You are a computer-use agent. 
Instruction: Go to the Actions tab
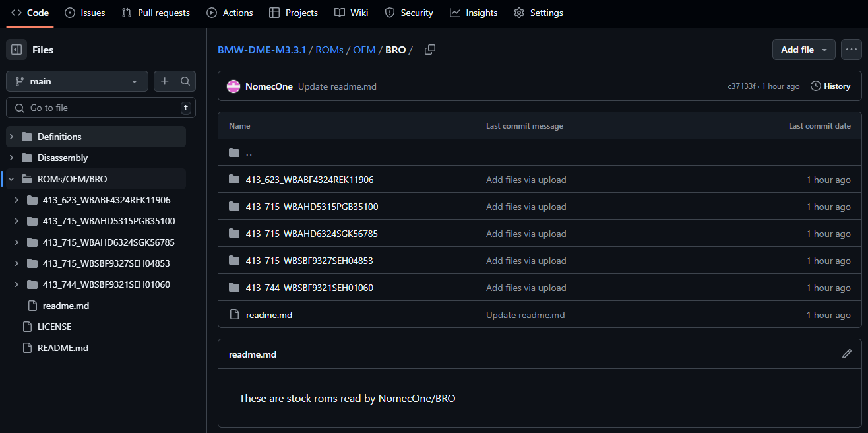[230, 12]
